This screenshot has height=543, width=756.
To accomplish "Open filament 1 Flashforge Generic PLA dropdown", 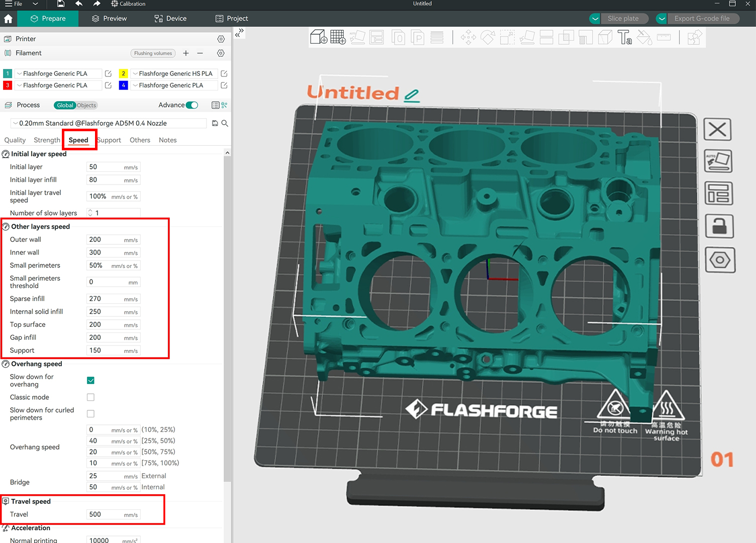I will pyautogui.click(x=58, y=73).
